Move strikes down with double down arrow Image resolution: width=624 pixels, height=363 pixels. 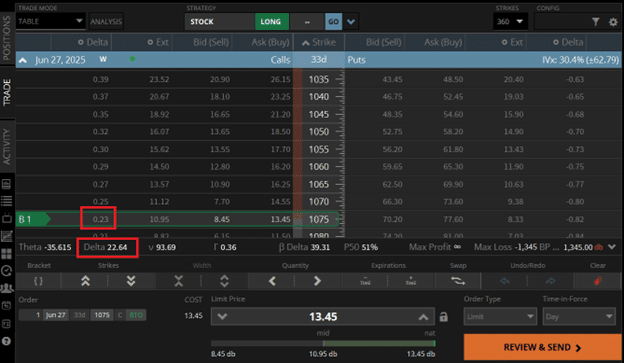pos(131,281)
